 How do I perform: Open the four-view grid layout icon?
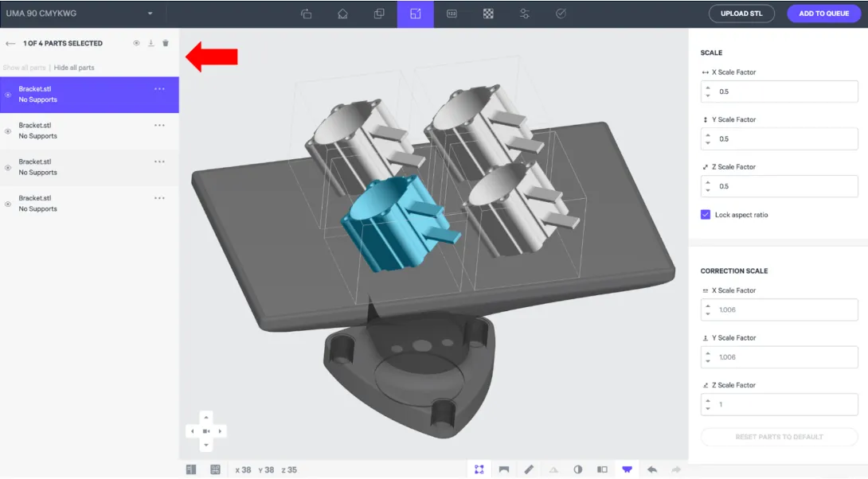[x=215, y=469]
